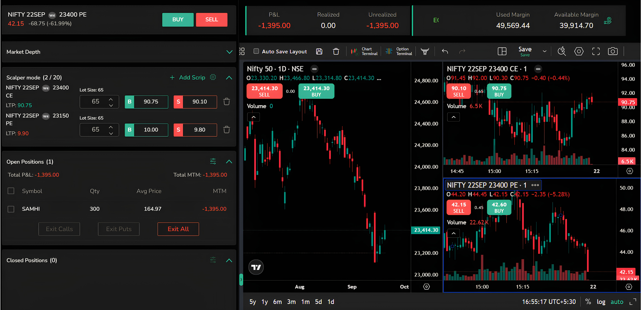Open the chart layout grid selector
The image size is (644, 310).
[x=502, y=51]
